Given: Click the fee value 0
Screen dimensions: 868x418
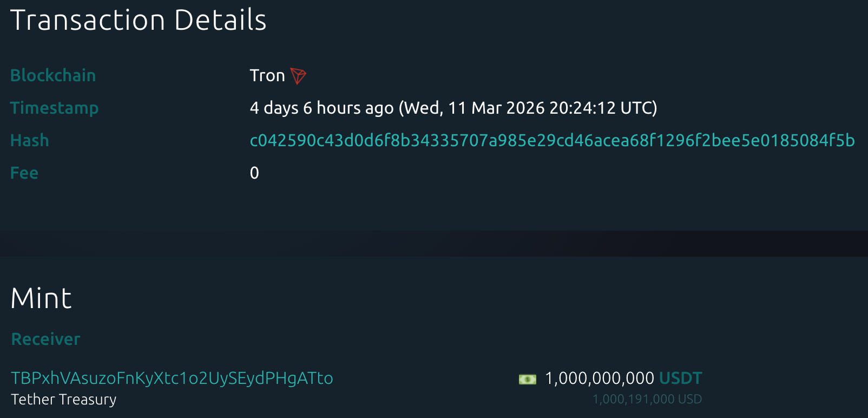Looking at the screenshot, I should [x=254, y=173].
